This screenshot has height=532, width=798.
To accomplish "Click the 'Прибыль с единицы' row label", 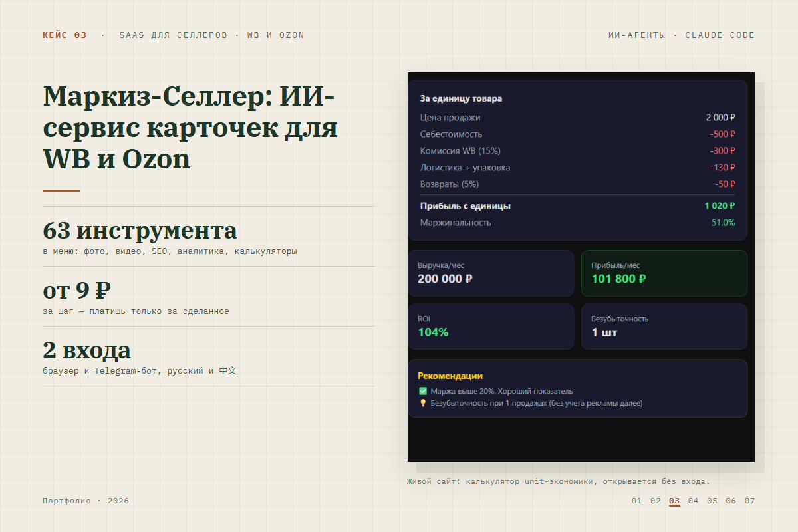I will [465, 206].
